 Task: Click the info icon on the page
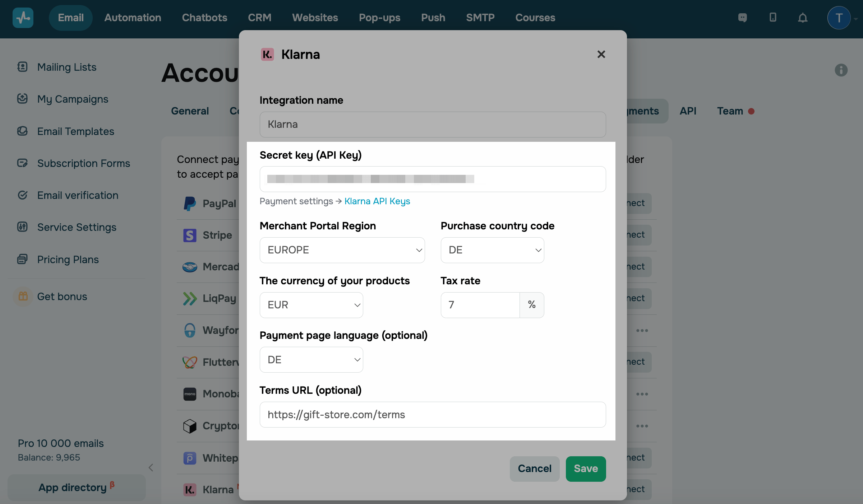[841, 70]
